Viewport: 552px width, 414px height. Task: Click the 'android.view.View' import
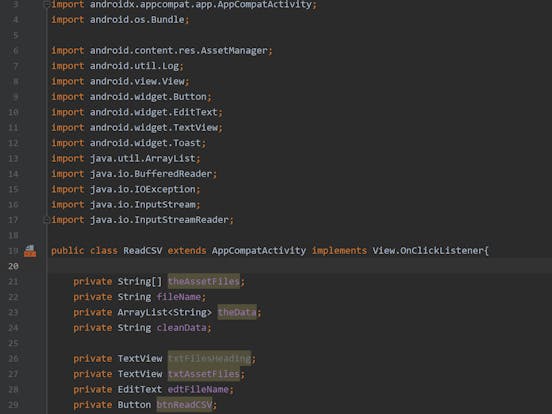click(137, 81)
